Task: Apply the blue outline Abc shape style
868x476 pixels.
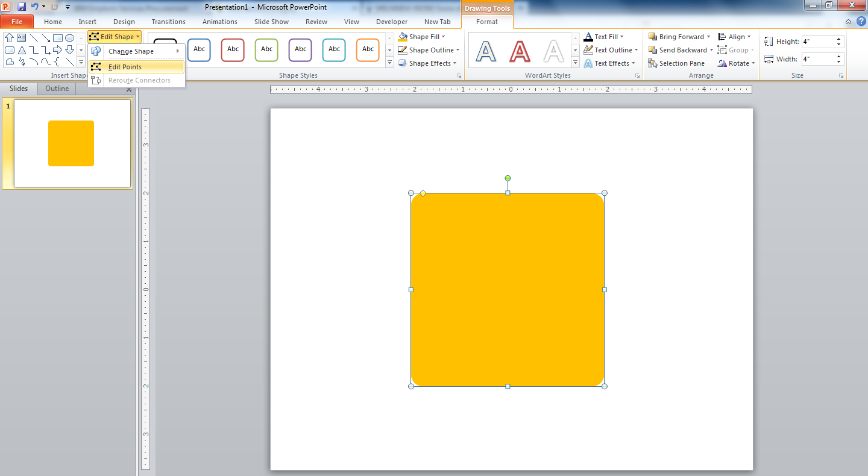Action: (x=199, y=49)
